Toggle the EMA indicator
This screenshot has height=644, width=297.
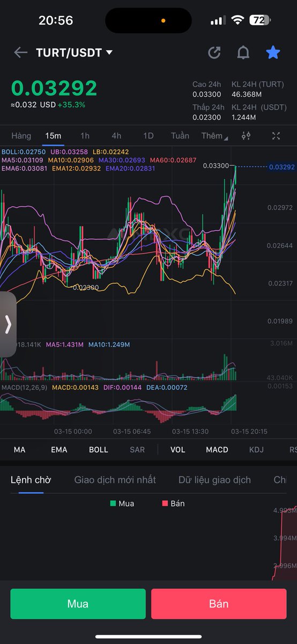tap(59, 450)
